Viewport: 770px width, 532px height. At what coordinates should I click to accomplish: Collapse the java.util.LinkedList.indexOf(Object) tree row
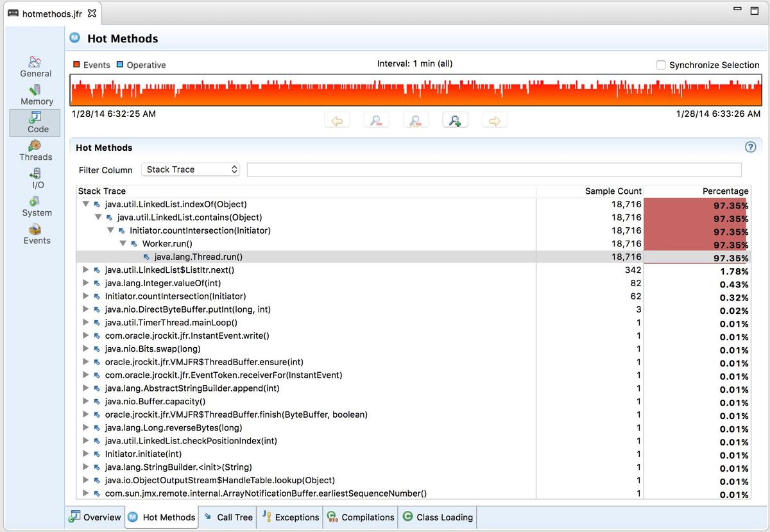pyautogui.click(x=85, y=204)
